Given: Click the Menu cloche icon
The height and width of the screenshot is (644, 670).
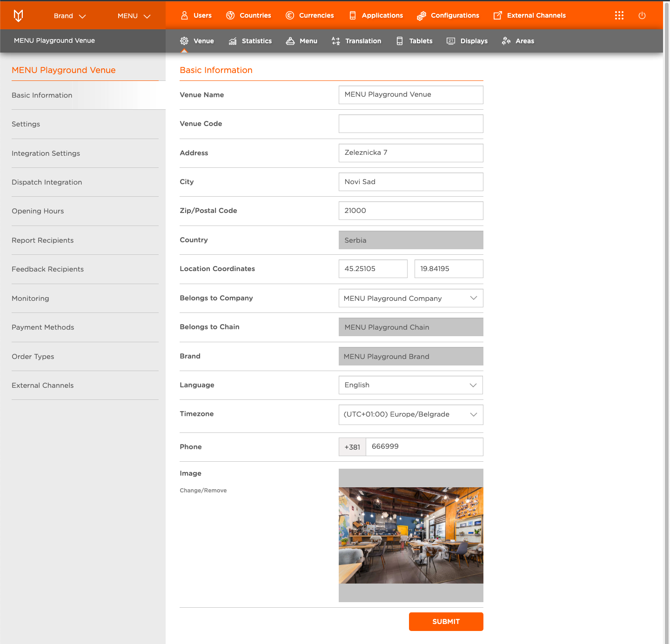Looking at the screenshot, I should click(290, 41).
